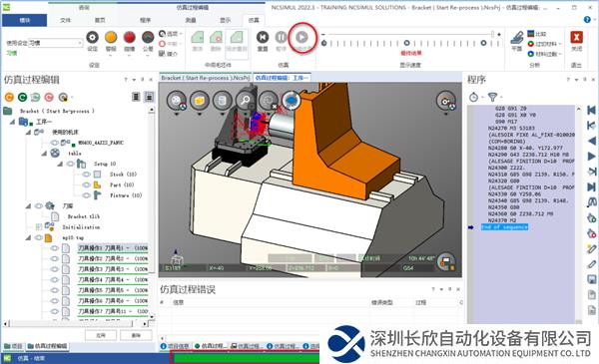This screenshot has width=599, height=364.
Task: Collapse the 使用的机床 tree node
Action: [x=28, y=132]
